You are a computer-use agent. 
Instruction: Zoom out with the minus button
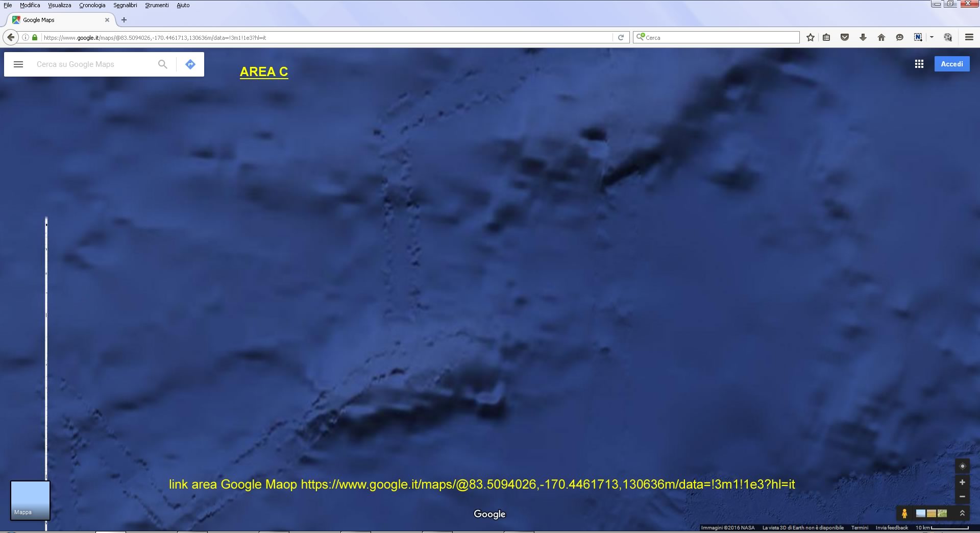(x=963, y=497)
